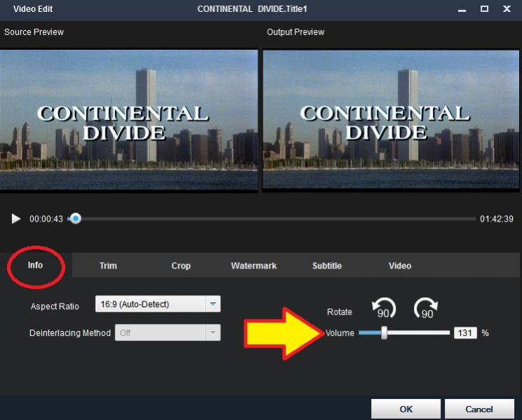The image size is (522, 420).
Task: Click the Source Preview label
Action: click(x=34, y=32)
